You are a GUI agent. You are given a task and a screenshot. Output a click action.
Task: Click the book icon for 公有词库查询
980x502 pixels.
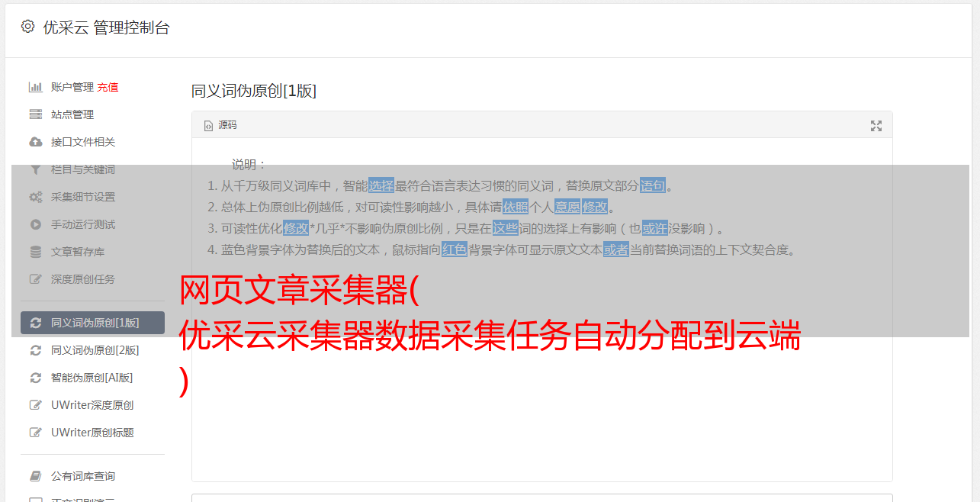(35, 476)
